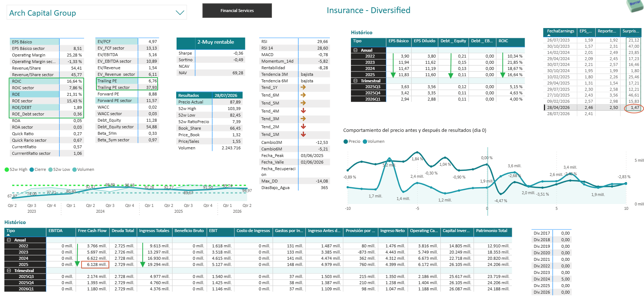Click the Tend_6M trend arrow icon

303,95
